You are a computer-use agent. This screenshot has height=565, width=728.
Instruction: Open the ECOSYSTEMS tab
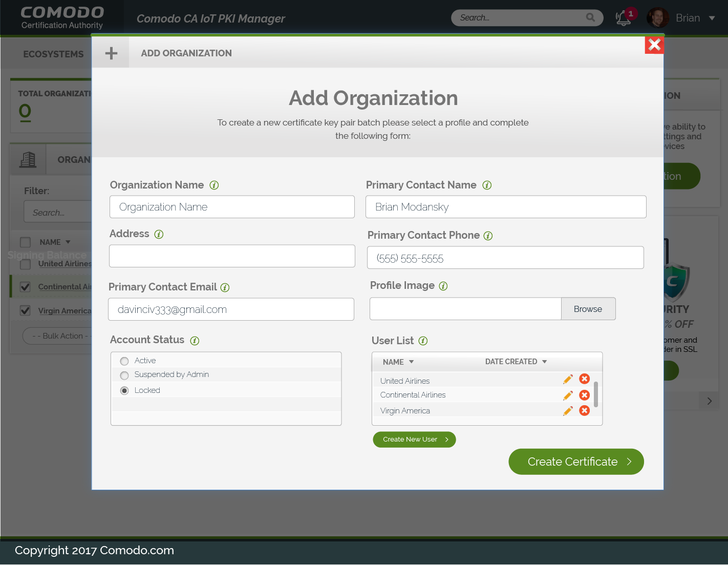[53, 54]
